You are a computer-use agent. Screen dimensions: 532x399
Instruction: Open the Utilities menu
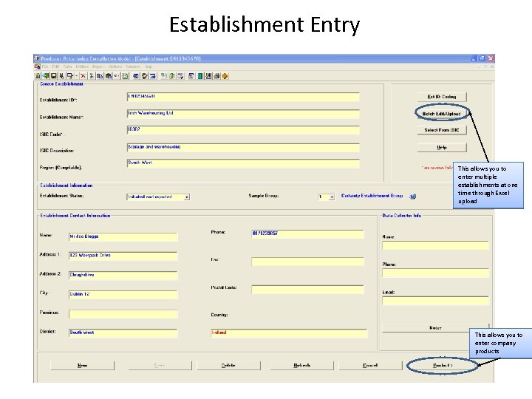tap(82, 66)
